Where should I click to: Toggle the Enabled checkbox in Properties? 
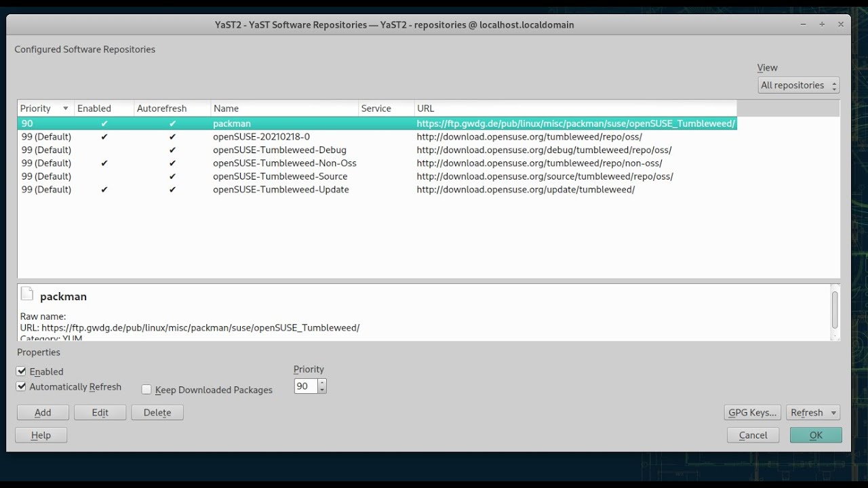click(21, 371)
